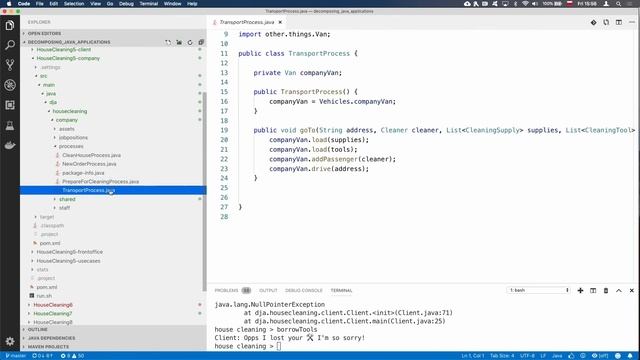Click the master branch in status bar
This screenshot has height=360, width=640.
click(x=16, y=356)
